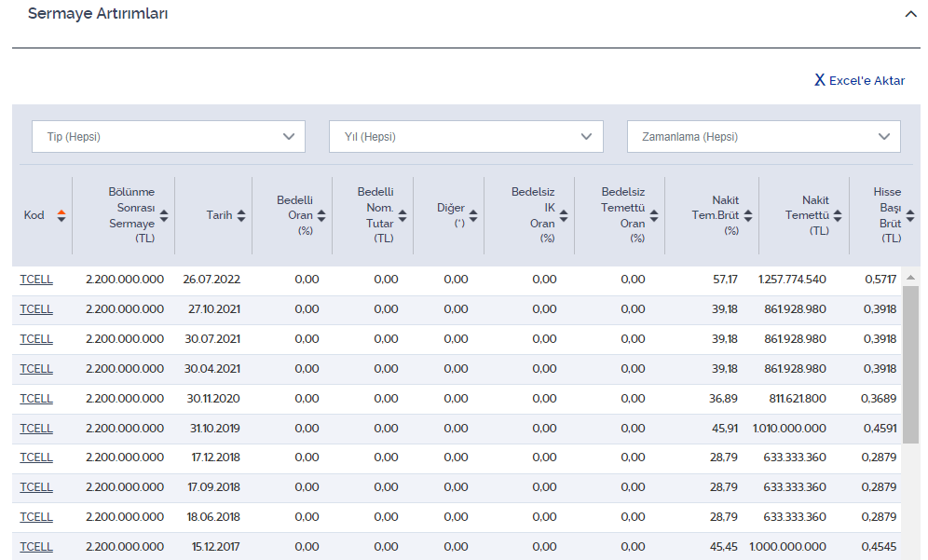This screenshot has width=928, height=560.
Task: Click the table vertical scrollbar thumb
Action: pos(911,364)
